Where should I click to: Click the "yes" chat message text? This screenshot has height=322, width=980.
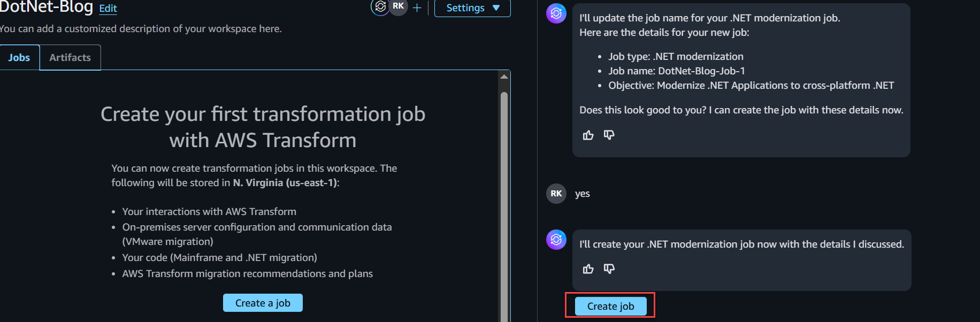coord(583,194)
